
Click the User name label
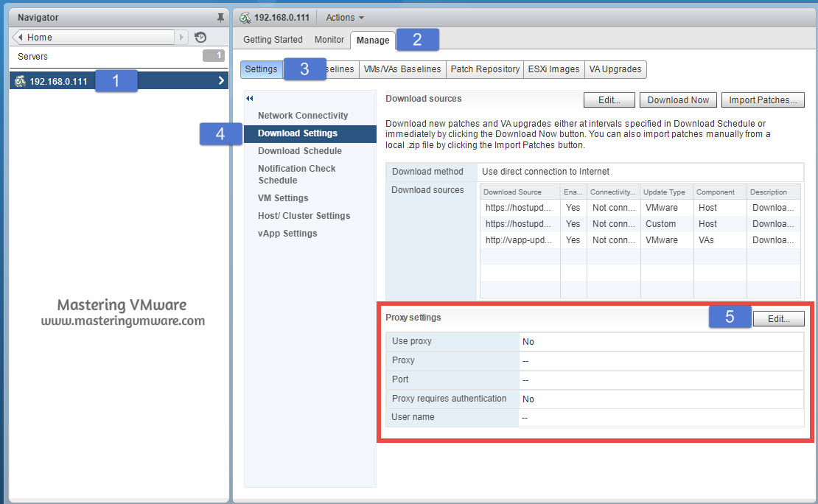point(413,417)
